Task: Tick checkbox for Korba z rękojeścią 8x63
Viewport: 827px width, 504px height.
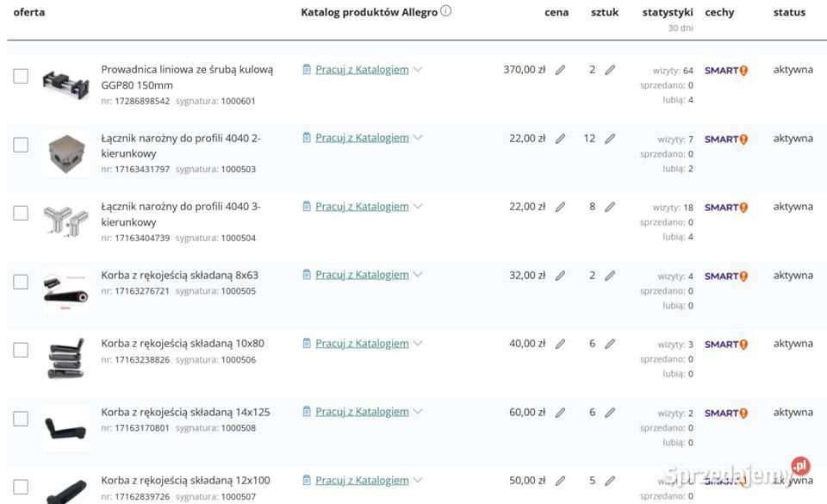Action: (21, 282)
